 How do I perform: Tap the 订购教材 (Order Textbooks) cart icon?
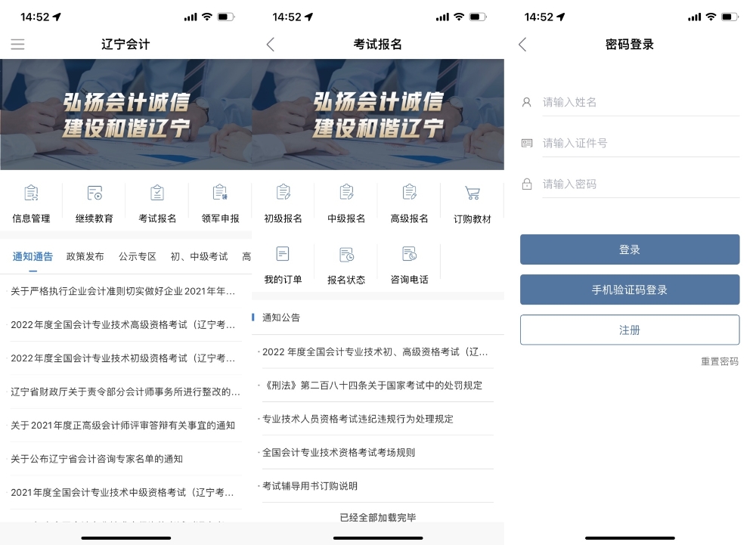(472, 201)
